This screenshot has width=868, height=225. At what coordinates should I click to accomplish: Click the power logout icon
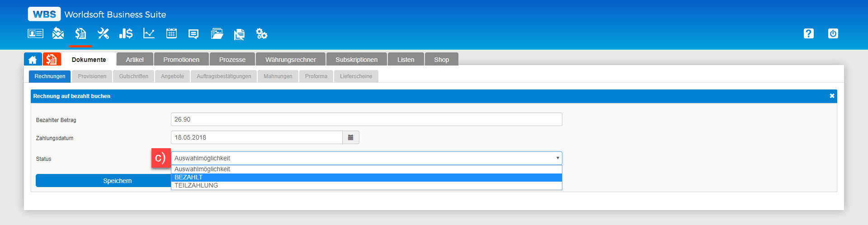click(833, 33)
